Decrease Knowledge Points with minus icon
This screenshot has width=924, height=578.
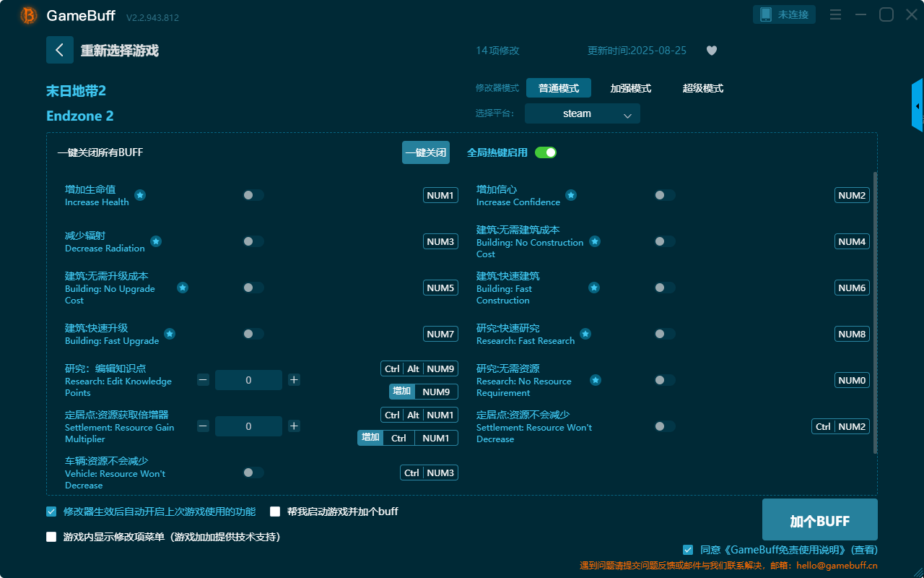pos(203,380)
